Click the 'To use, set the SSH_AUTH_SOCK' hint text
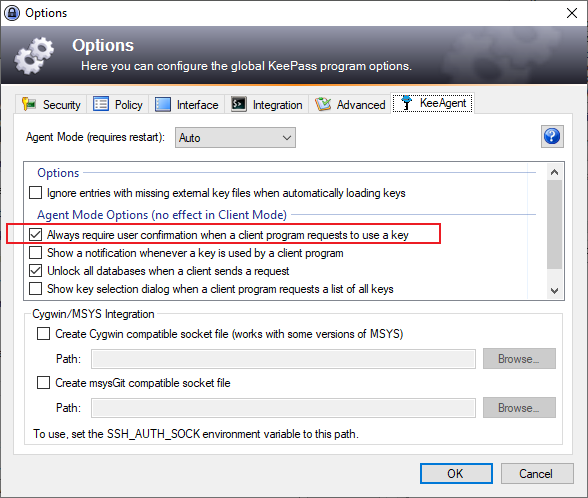 (x=196, y=434)
